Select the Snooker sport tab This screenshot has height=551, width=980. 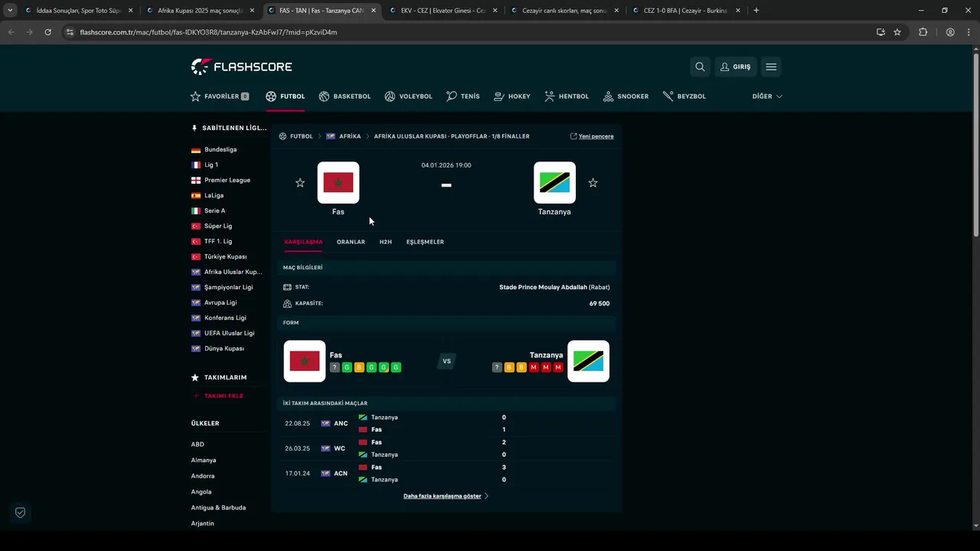(626, 96)
